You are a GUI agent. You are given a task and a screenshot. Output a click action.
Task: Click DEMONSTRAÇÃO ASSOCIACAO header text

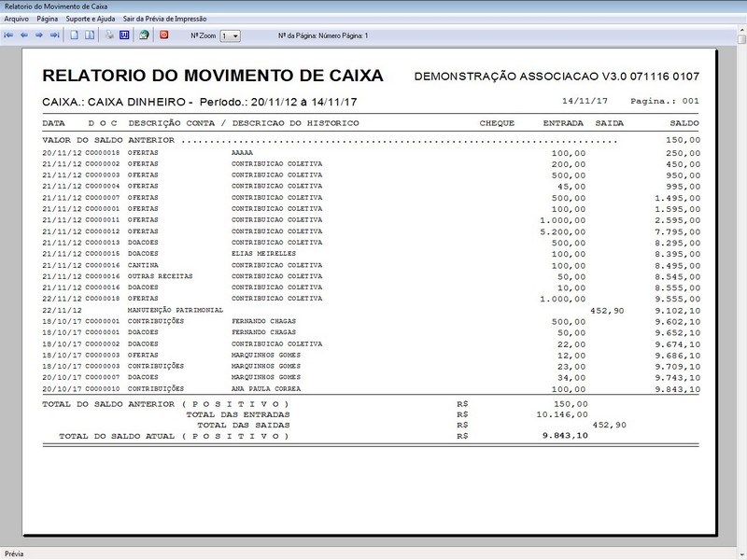point(557,77)
